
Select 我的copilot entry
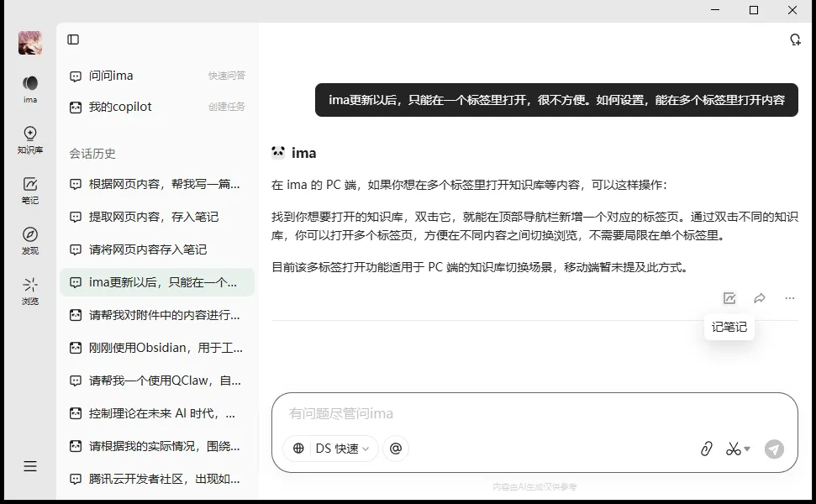157,108
